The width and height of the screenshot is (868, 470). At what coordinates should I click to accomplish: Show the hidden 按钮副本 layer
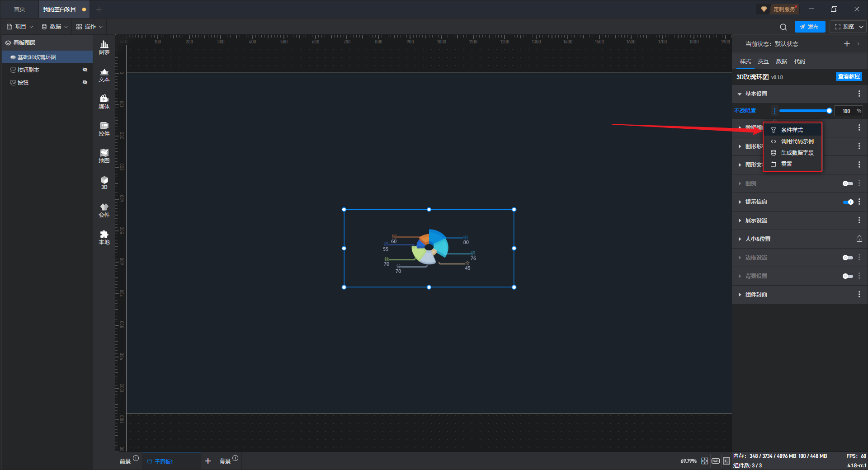(x=85, y=70)
